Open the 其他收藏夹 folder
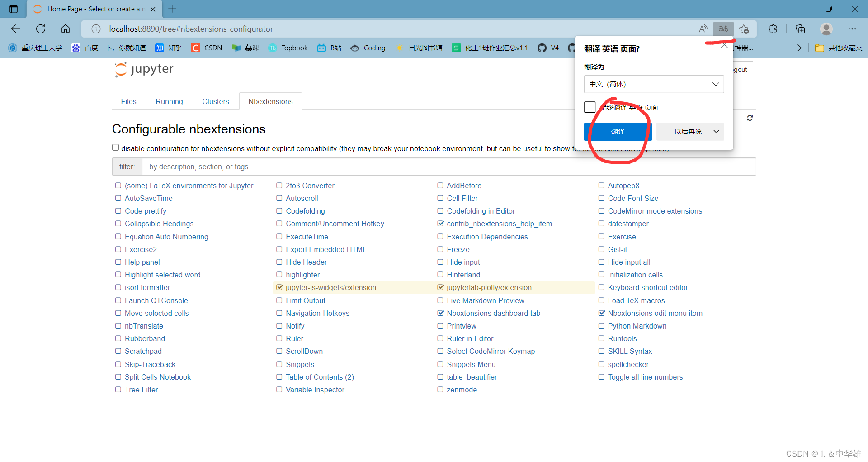This screenshot has height=462, width=868. point(839,48)
